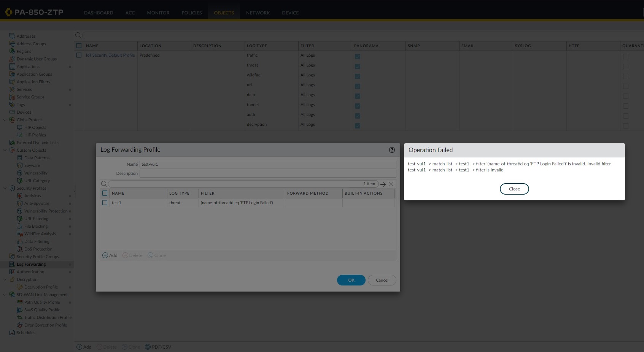Screen dimensions: 644x352
Task: Open the MONITOR tab
Action: tap(158, 13)
